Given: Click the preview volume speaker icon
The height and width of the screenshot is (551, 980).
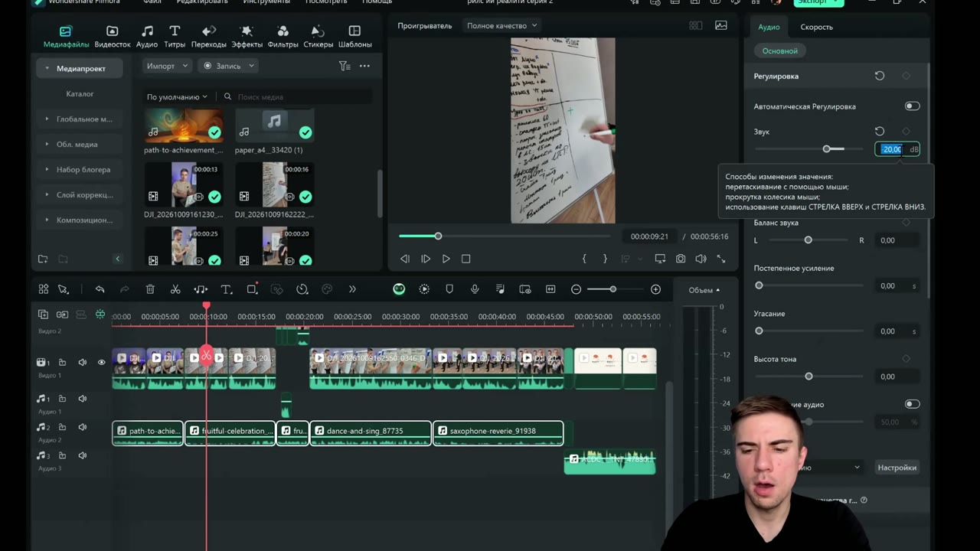Looking at the screenshot, I should point(701,259).
